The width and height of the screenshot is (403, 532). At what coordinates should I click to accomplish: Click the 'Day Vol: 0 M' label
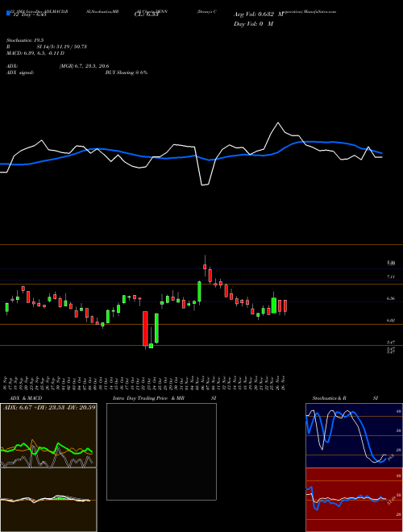tap(253, 24)
